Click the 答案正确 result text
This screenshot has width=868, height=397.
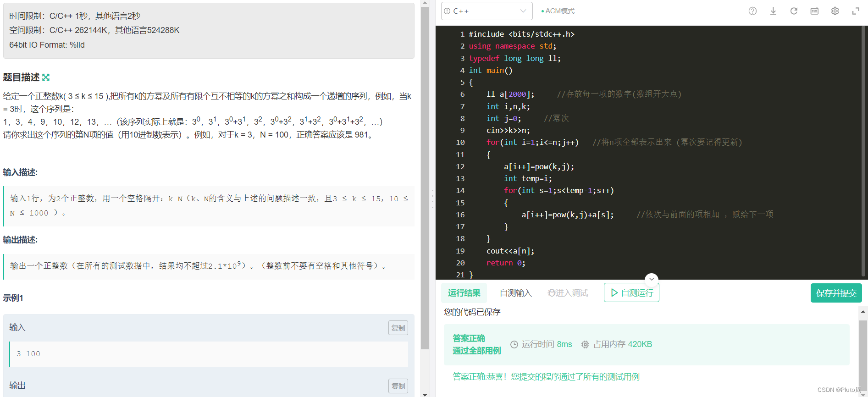pos(469,338)
